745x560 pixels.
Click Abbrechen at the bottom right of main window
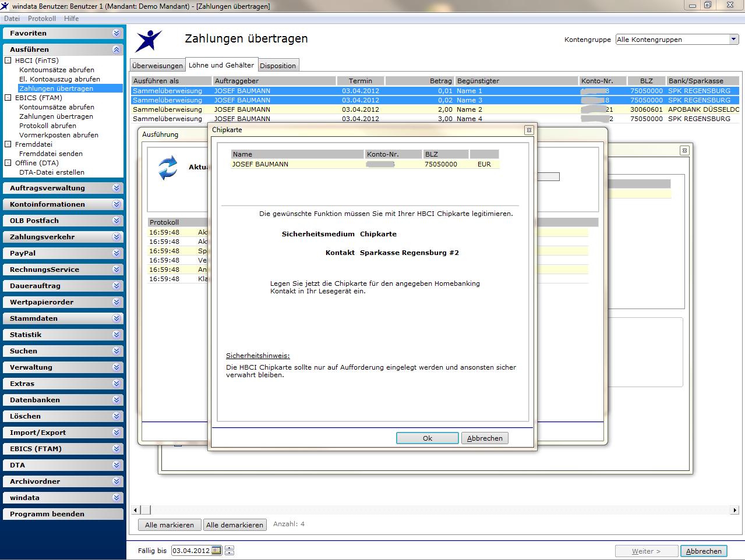click(704, 551)
